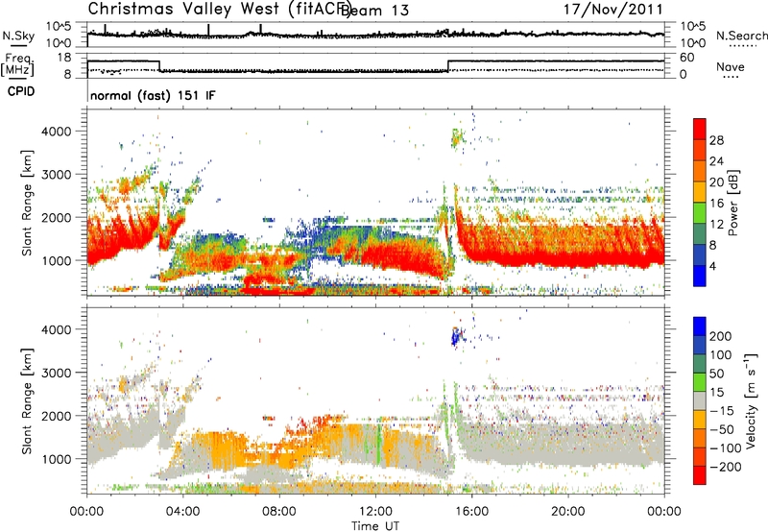
Task: Click the 'N.Search' legend label
Action: point(741,36)
